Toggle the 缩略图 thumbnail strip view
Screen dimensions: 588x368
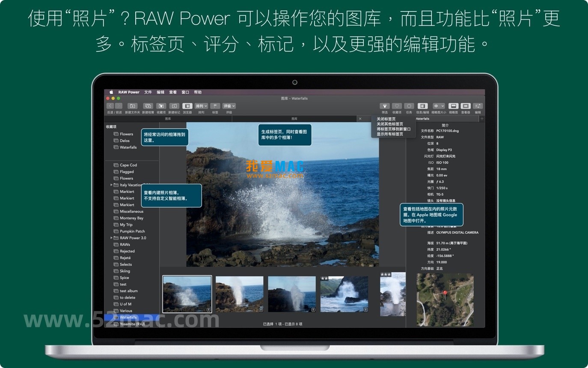[x=453, y=106]
